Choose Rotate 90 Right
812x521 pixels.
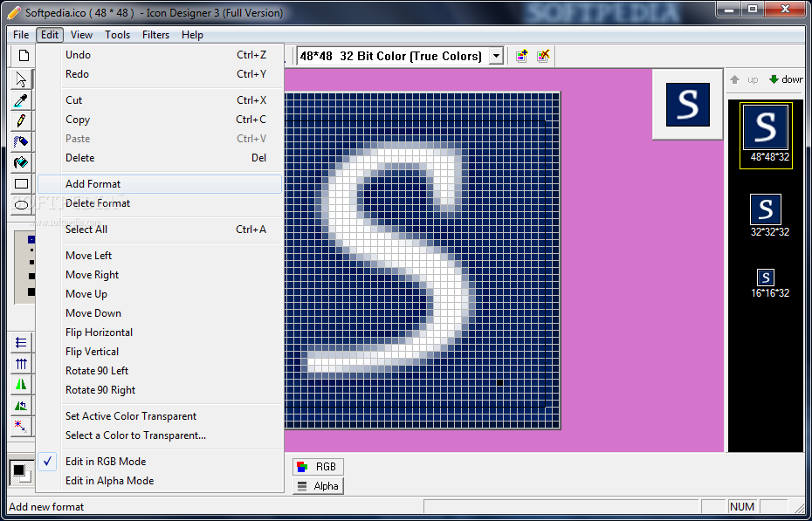click(160, 390)
